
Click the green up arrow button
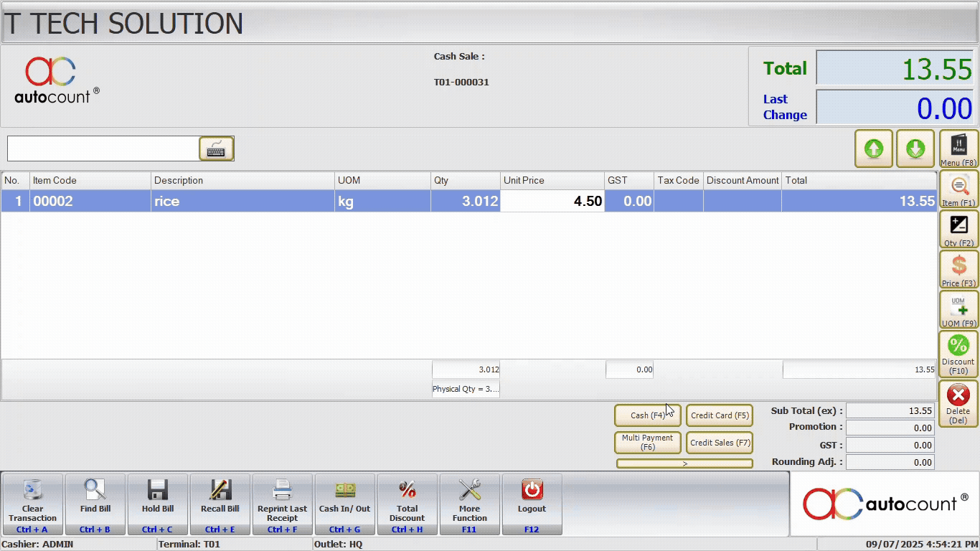click(873, 149)
